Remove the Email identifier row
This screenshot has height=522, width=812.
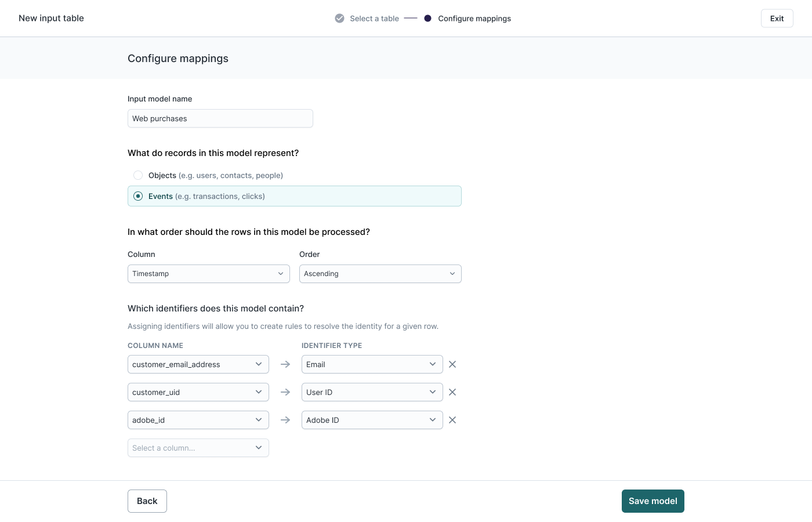point(452,364)
